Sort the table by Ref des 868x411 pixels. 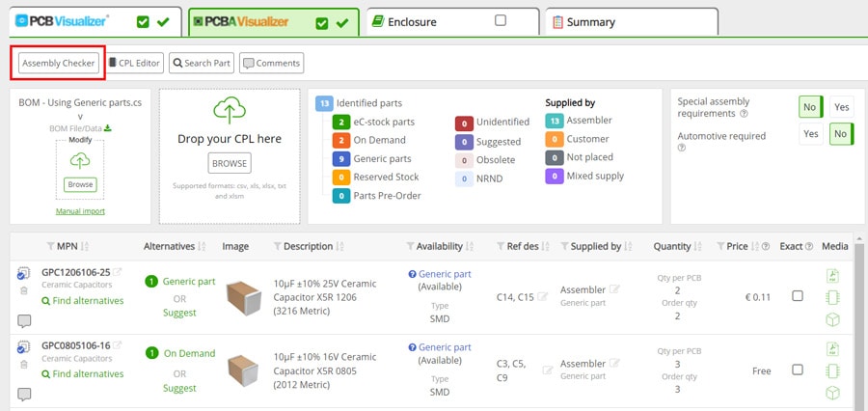tap(545, 246)
